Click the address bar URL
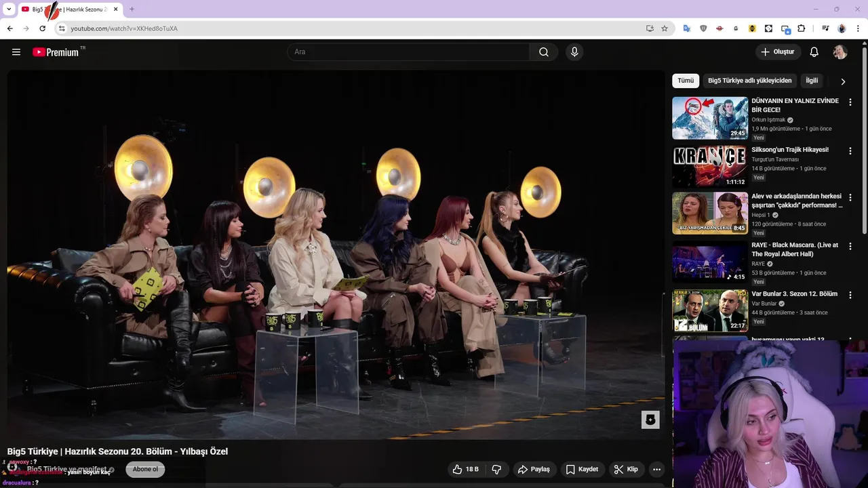Screen dimensions: 868x488 click(124, 28)
